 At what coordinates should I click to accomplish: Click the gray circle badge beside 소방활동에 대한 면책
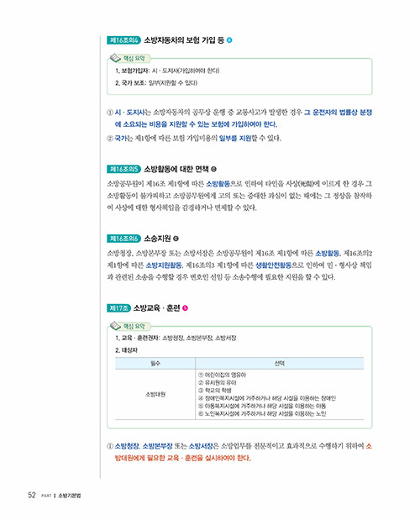point(214,169)
